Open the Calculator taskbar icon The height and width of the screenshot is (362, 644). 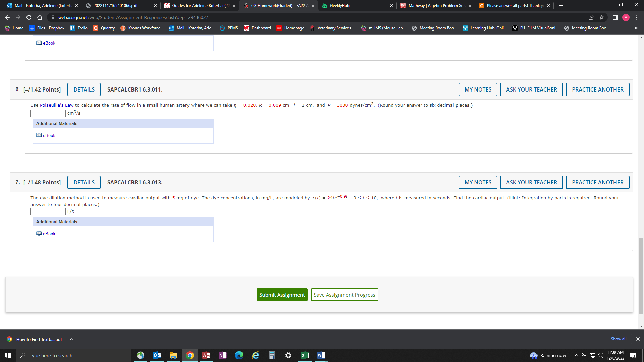tap(272, 355)
